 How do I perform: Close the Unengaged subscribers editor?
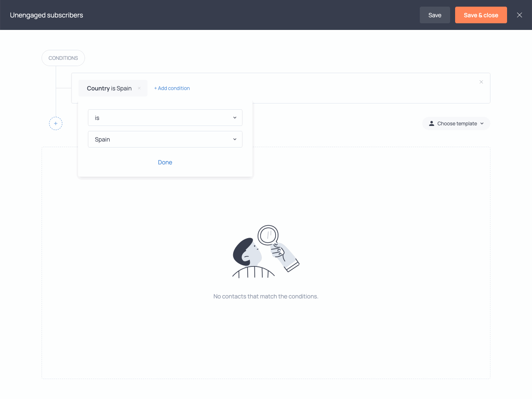(x=520, y=15)
